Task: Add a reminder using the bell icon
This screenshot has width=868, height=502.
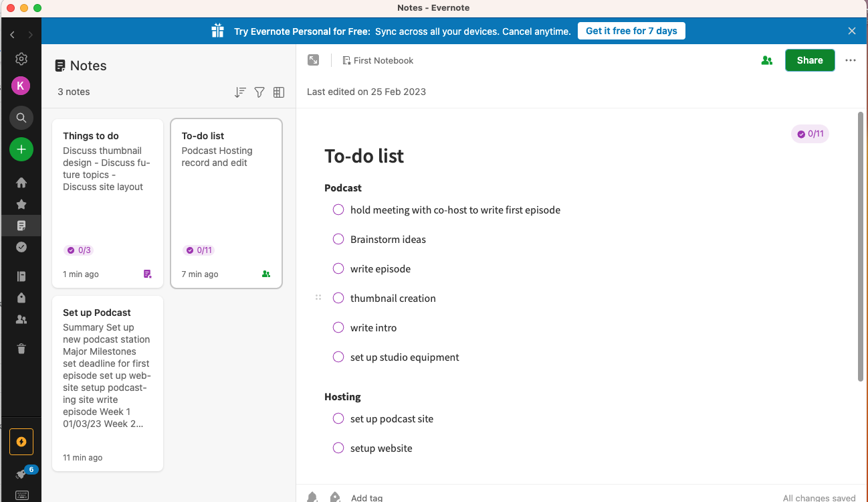Action: [x=312, y=497]
